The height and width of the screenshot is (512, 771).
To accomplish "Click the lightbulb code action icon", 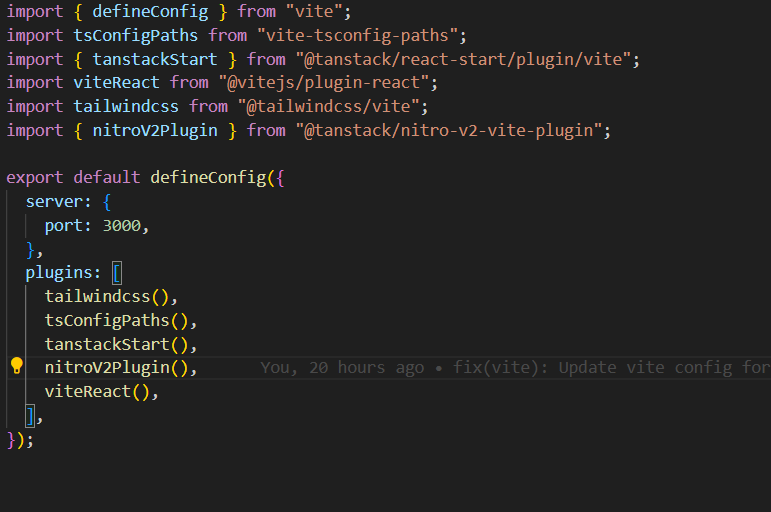I will point(17,365).
